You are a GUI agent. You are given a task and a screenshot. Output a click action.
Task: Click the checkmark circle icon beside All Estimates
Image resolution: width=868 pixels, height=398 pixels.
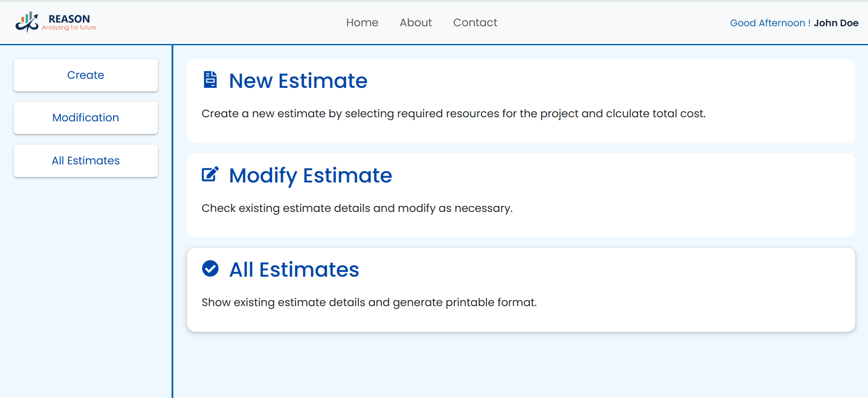pos(210,269)
